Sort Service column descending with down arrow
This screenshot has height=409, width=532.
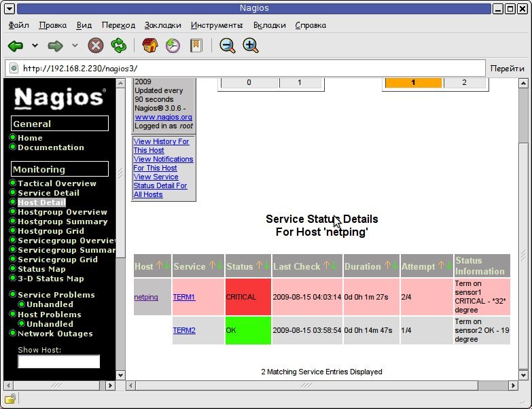pos(220,265)
